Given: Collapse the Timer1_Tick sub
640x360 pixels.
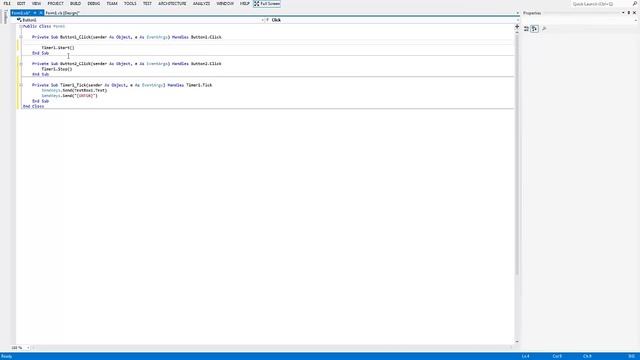Looking at the screenshot, I should [21, 85].
